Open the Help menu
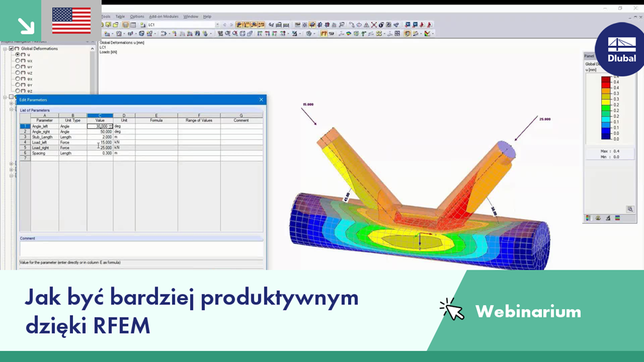 [x=207, y=17]
